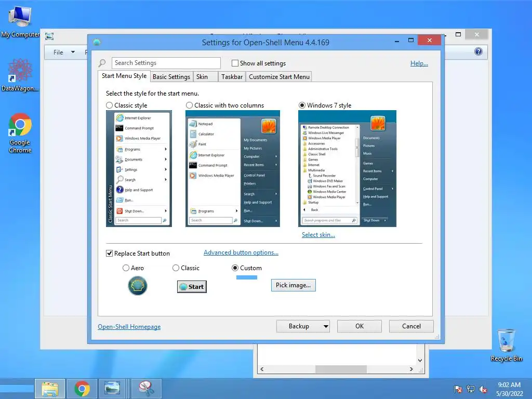Image resolution: width=532 pixels, height=399 pixels.
Task: Click the Classic style menu preview thumbnail
Action: click(x=139, y=169)
